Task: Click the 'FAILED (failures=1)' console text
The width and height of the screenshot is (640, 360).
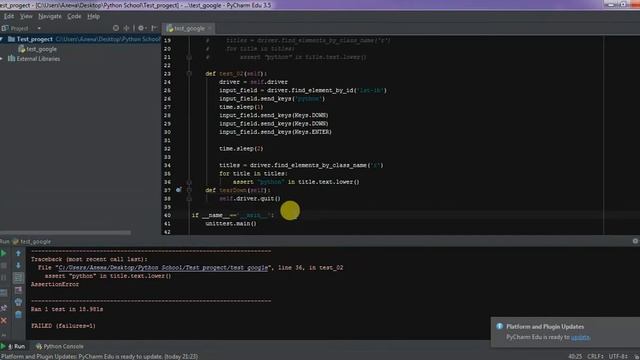Action: point(63,326)
